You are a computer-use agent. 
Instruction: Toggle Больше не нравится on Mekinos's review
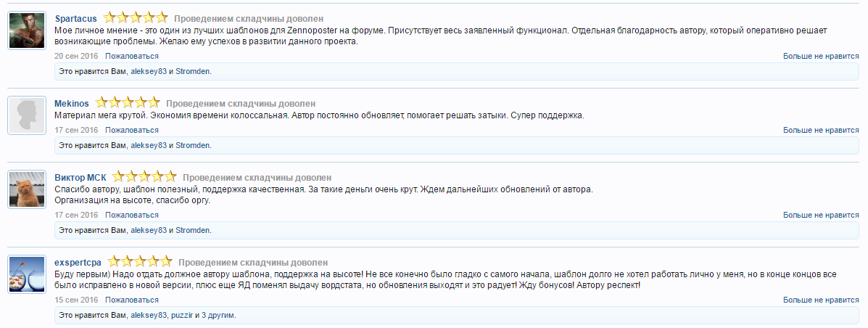point(821,130)
